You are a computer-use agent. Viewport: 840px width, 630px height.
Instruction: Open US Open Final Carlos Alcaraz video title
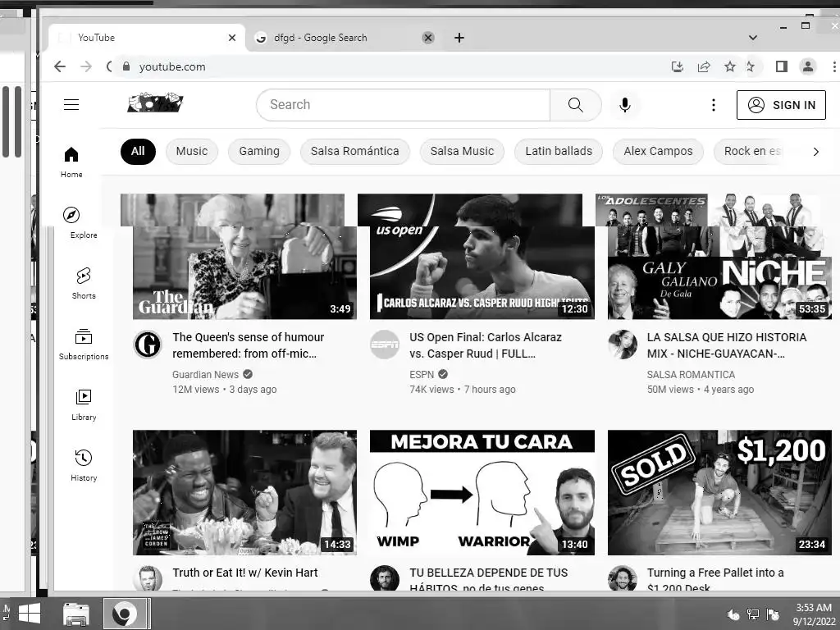pyautogui.click(x=486, y=345)
